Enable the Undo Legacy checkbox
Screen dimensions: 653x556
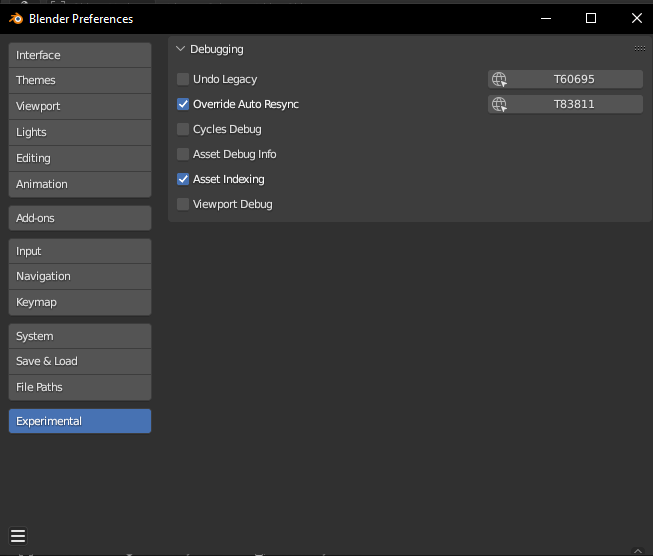click(183, 79)
